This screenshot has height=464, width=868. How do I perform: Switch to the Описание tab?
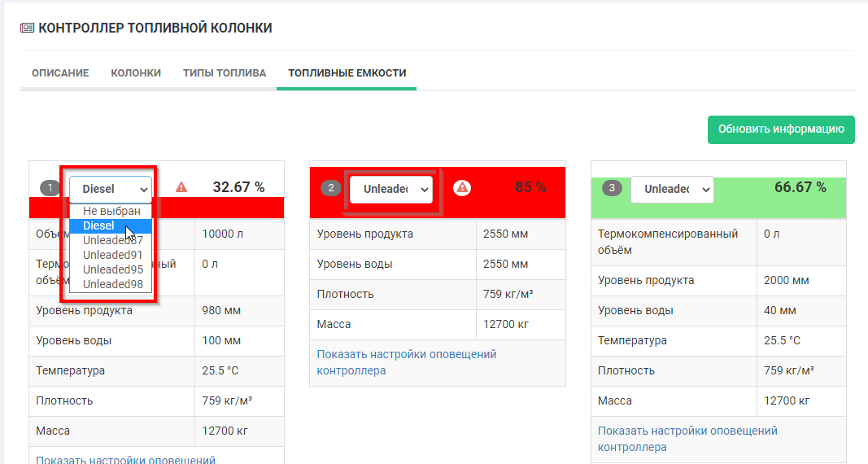click(x=60, y=73)
